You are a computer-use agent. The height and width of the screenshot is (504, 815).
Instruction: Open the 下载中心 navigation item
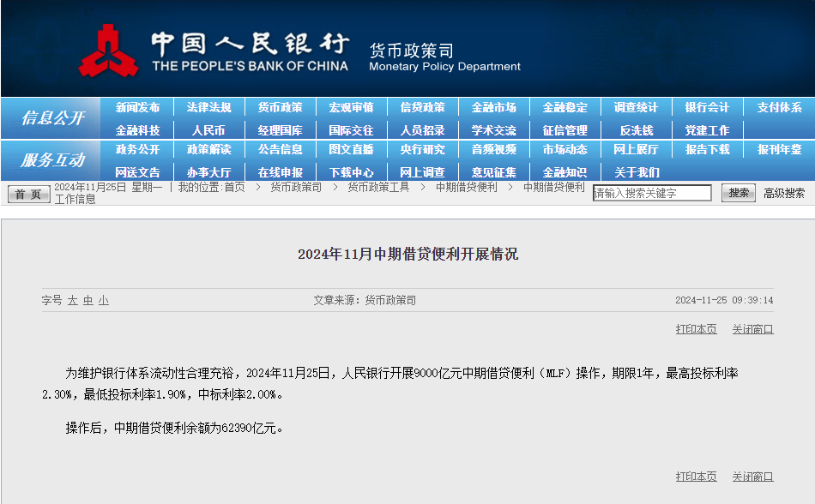point(351,172)
